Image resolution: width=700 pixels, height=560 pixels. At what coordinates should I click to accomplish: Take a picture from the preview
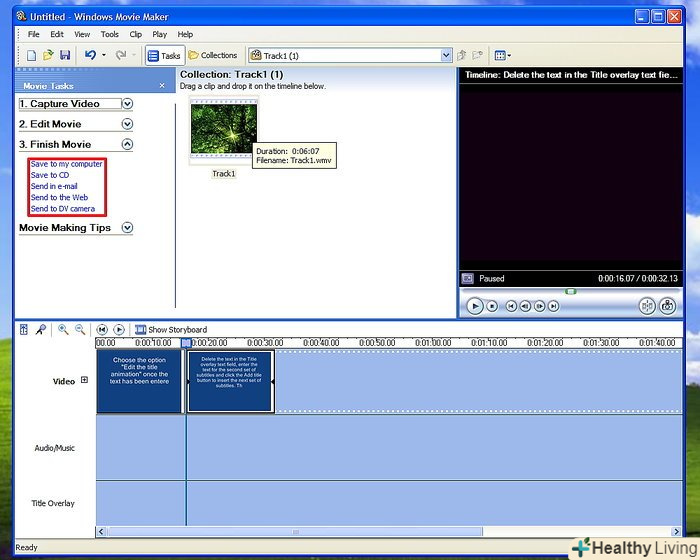coord(668,306)
